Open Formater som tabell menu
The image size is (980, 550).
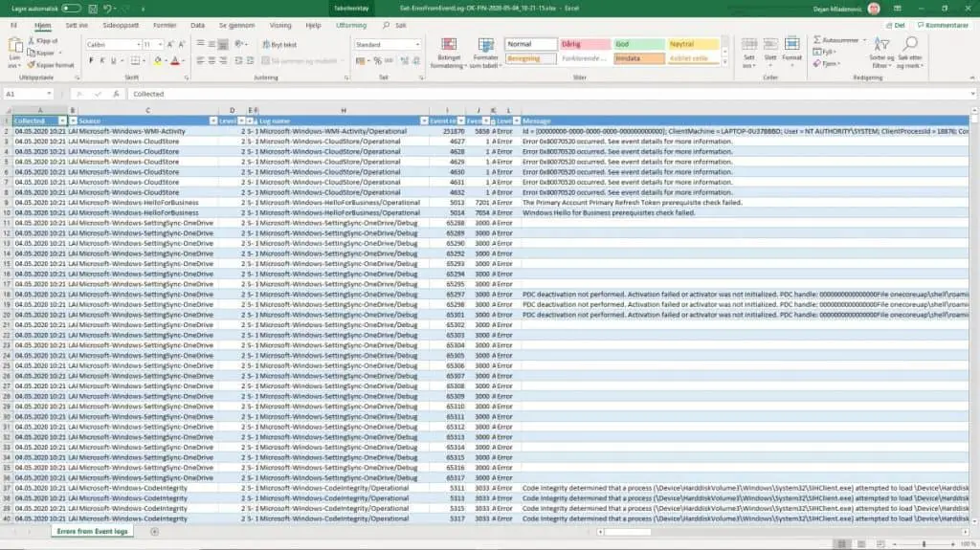[485, 54]
